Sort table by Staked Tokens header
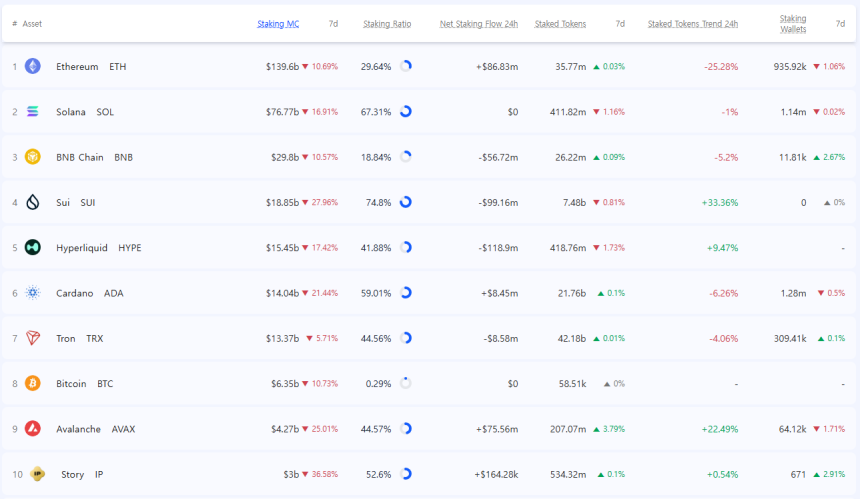The height and width of the screenshot is (499, 860). [560, 23]
